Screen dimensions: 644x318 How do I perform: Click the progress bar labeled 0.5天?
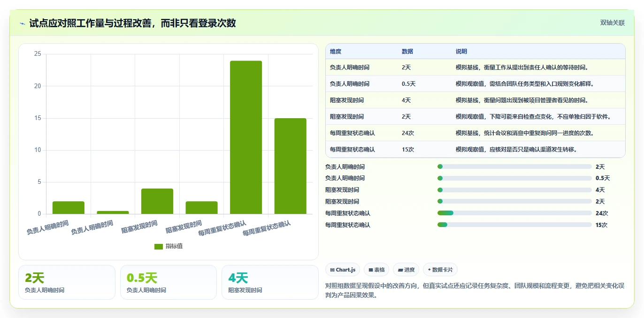[514, 178]
